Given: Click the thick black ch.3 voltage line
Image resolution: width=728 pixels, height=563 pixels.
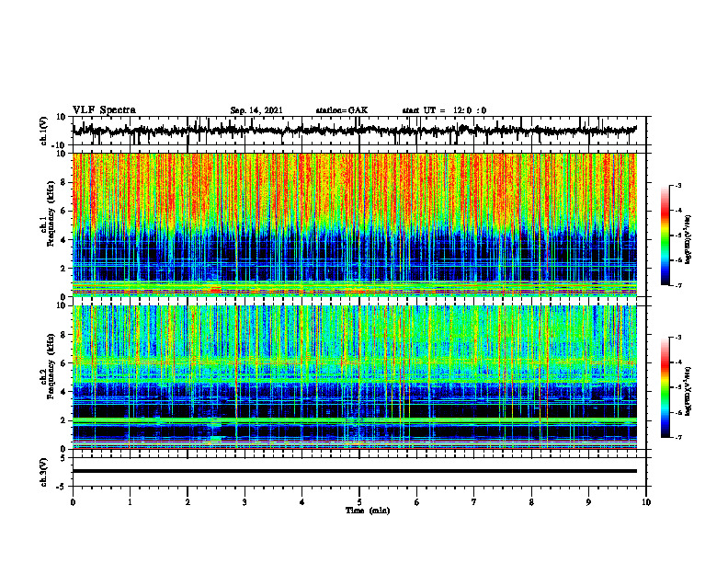Looking at the screenshot, I should tap(354, 471).
